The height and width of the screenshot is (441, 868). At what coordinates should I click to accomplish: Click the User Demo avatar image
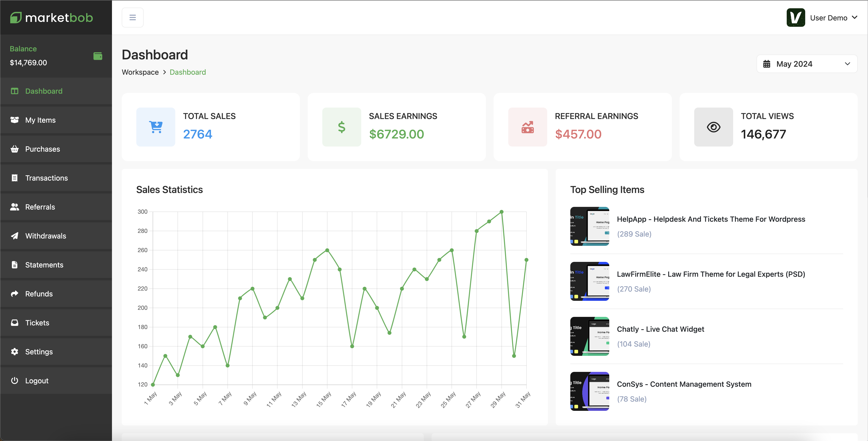tap(795, 18)
